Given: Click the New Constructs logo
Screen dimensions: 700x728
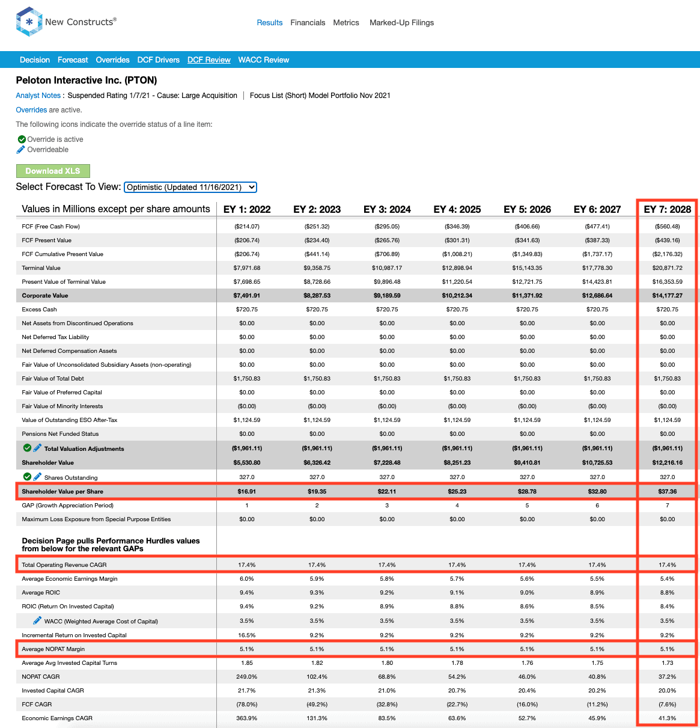Looking at the screenshot, I should (66, 22).
